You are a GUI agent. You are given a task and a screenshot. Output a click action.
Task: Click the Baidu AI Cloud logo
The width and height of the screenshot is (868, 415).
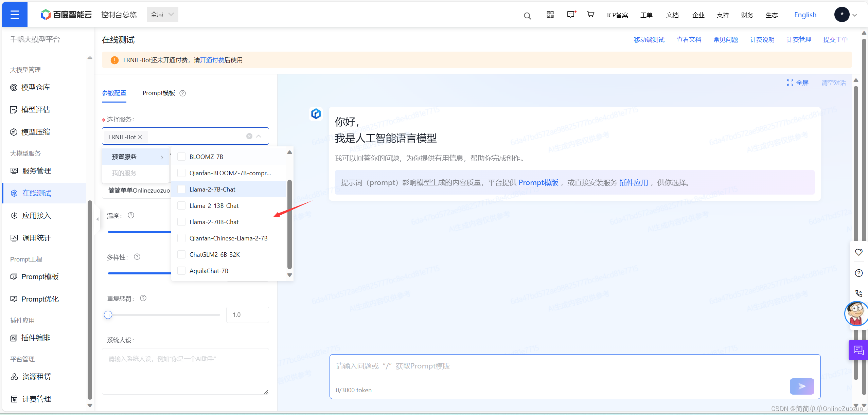coord(66,15)
